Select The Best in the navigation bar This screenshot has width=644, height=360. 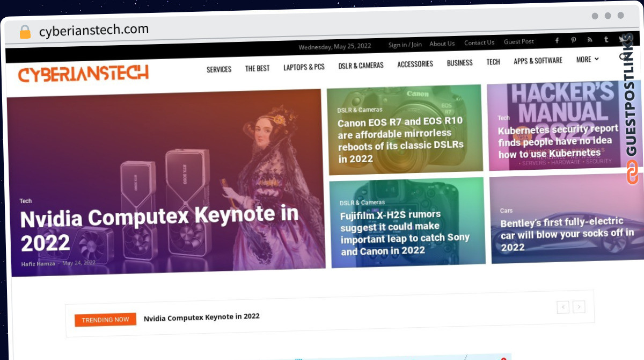(258, 68)
